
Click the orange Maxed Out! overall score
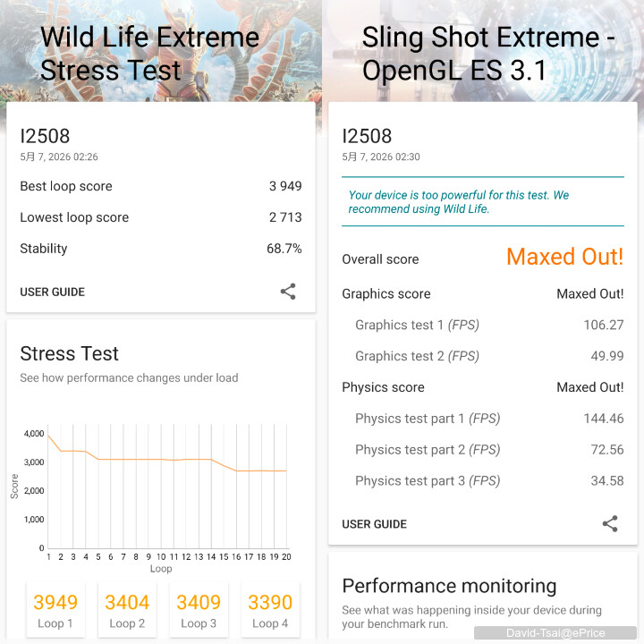[x=565, y=257]
